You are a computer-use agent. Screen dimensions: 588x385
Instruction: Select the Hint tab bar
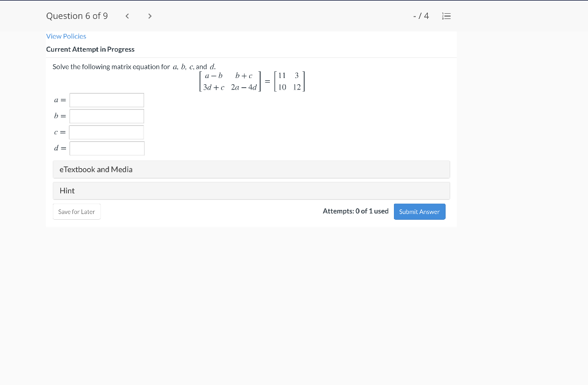[x=251, y=190]
